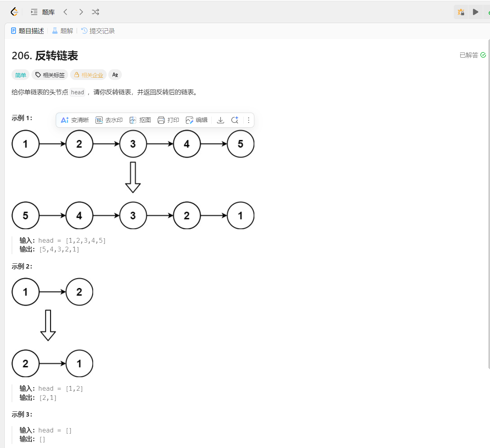
Task: Click the 示例 3 heading
Action: pyautogui.click(x=22, y=415)
